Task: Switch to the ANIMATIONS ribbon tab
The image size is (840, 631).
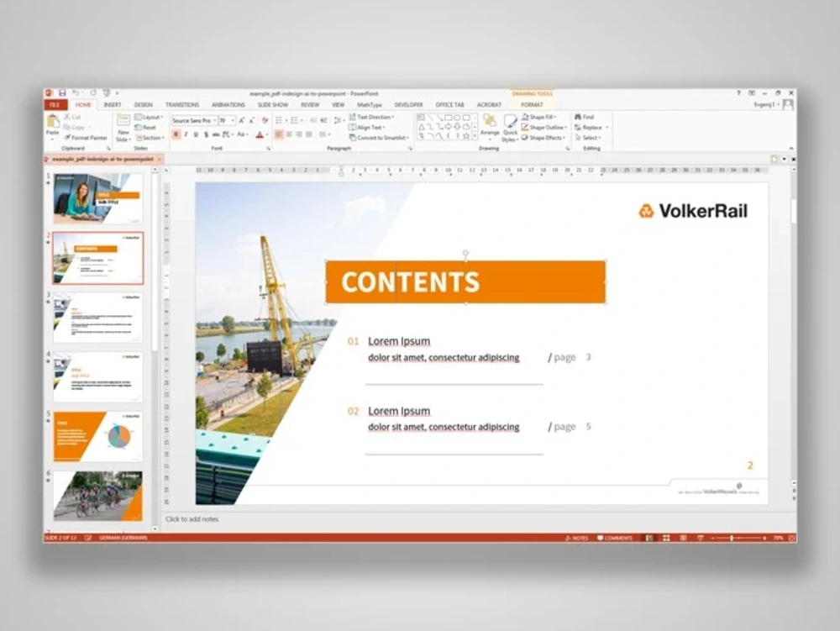Action: [228, 105]
